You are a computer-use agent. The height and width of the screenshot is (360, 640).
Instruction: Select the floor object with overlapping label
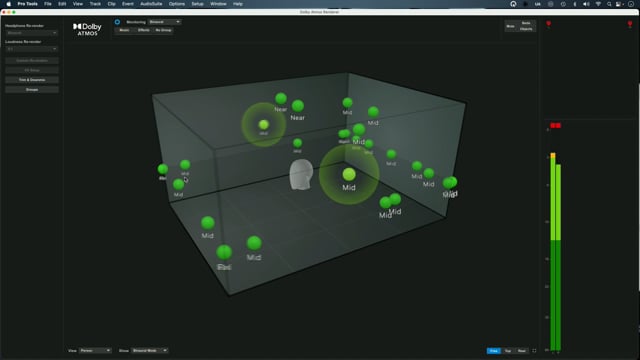pos(224,253)
